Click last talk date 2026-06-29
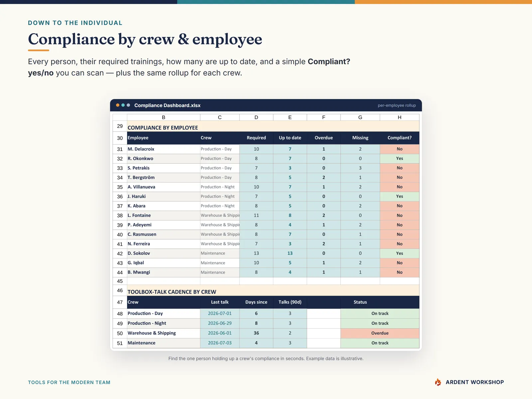Viewport: 532px width, 399px height. click(x=220, y=323)
